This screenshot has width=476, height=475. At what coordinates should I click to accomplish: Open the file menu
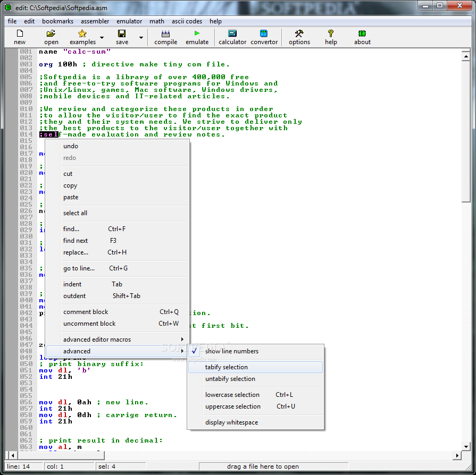[12, 21]
